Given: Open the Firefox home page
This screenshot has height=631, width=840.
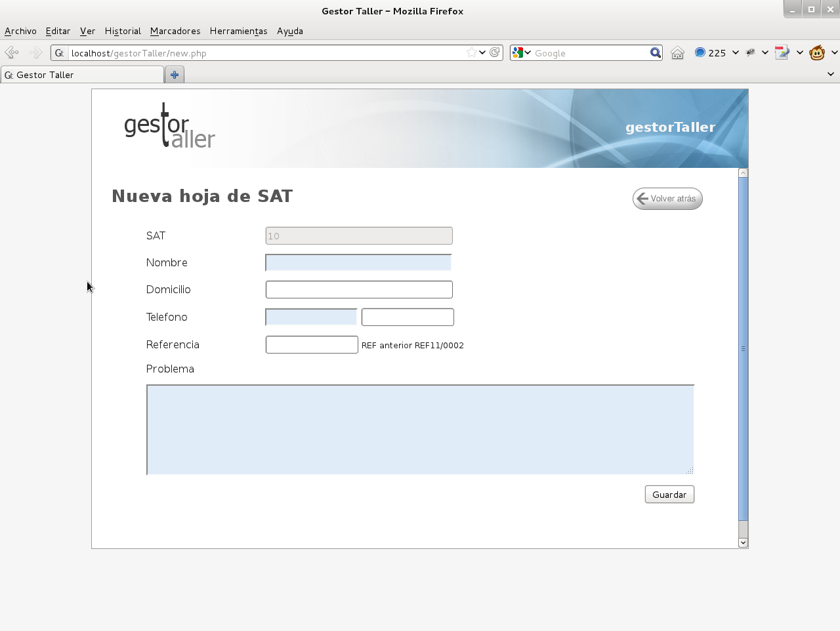Looking at the screenshot, I should click(677, 52).
